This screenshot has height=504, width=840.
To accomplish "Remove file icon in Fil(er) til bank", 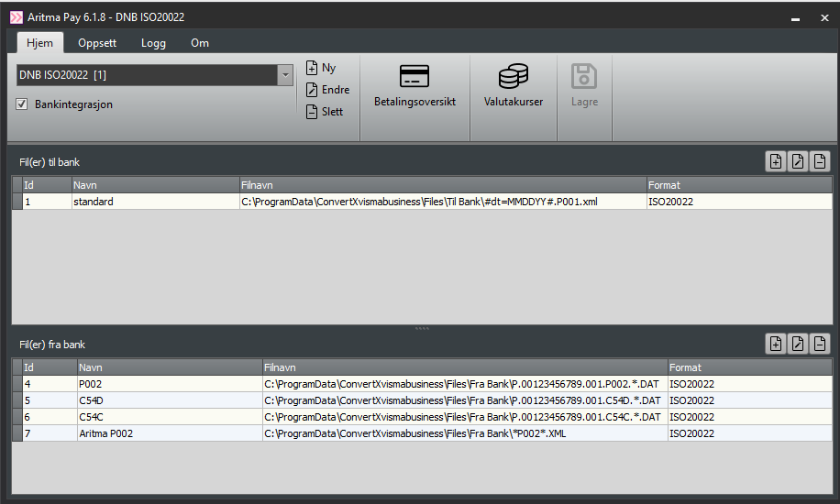I will coord(820,161).
